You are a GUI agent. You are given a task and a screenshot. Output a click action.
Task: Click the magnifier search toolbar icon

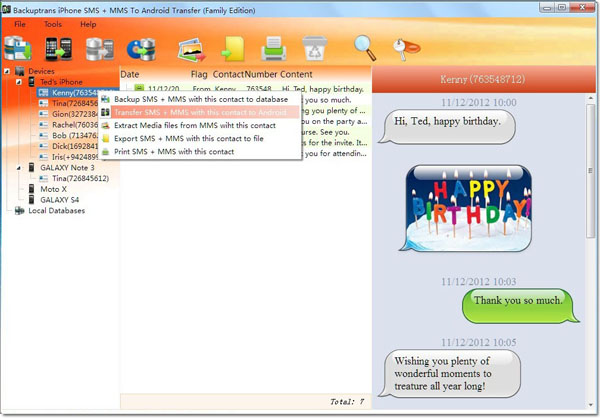pyautogui.click(x=365, y=48)
